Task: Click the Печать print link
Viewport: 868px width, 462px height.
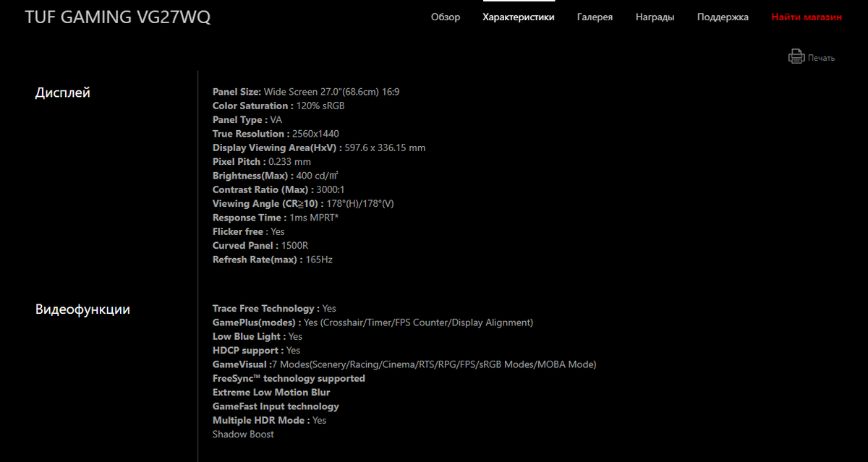Action: 821,58
